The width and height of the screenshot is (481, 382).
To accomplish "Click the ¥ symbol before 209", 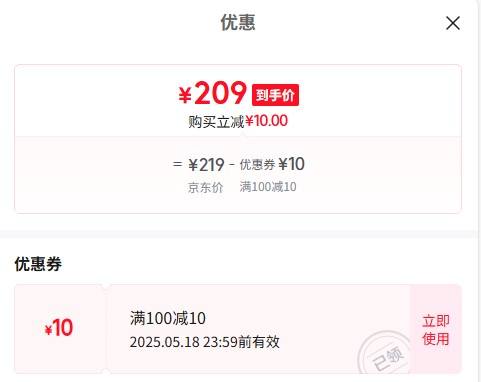I will point(185,96).
